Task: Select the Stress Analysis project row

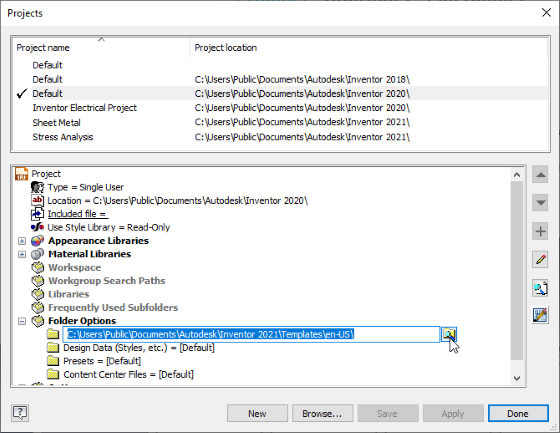Action: coord(281,137)
